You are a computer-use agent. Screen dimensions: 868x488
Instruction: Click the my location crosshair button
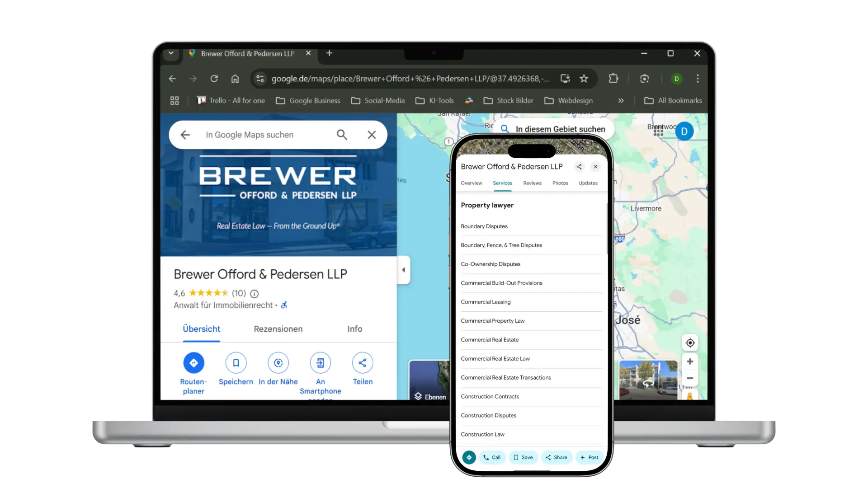coord(690,343)
